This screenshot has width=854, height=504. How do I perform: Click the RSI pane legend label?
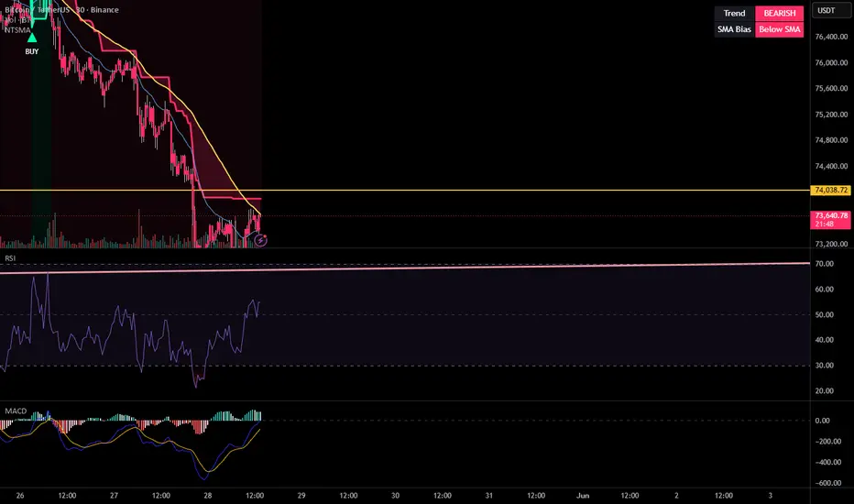click(x=10, y=258)
